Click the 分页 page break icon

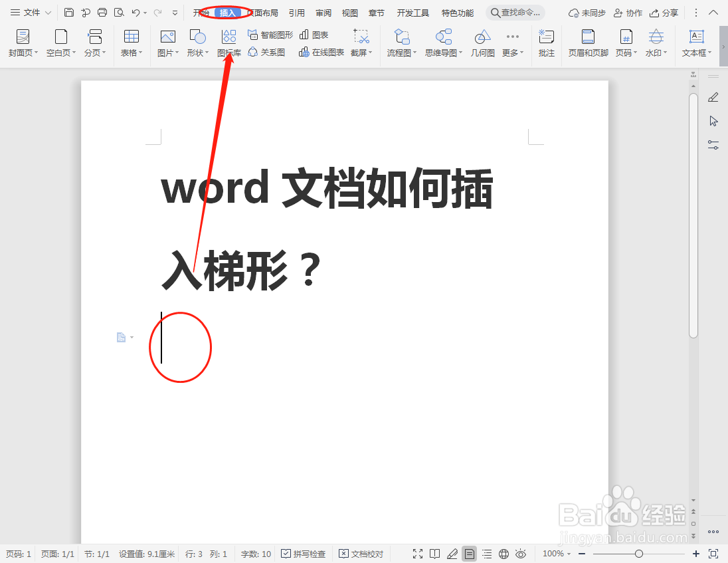[95, 37]
